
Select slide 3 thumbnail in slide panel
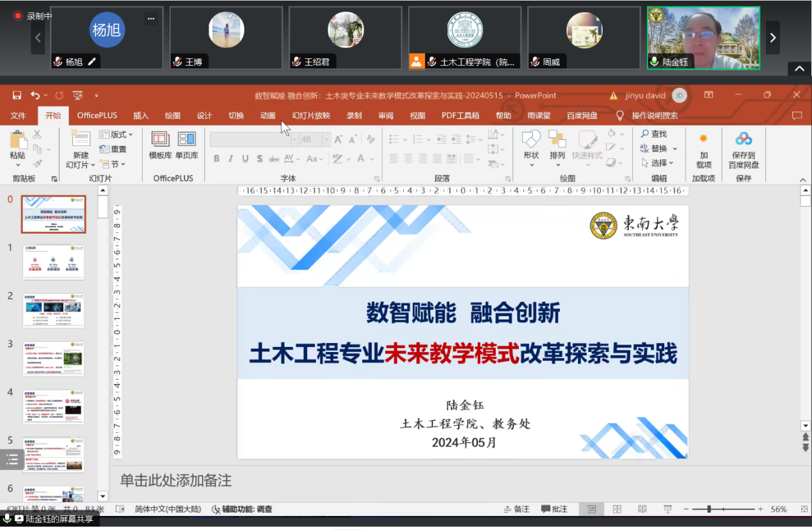pyautogui.click(x=54, y=358)
